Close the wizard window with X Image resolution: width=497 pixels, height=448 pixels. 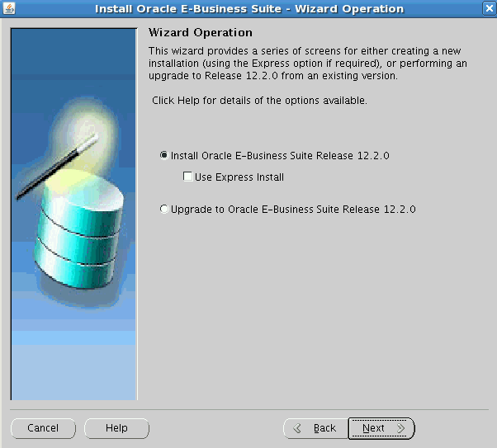coord(490,8)
